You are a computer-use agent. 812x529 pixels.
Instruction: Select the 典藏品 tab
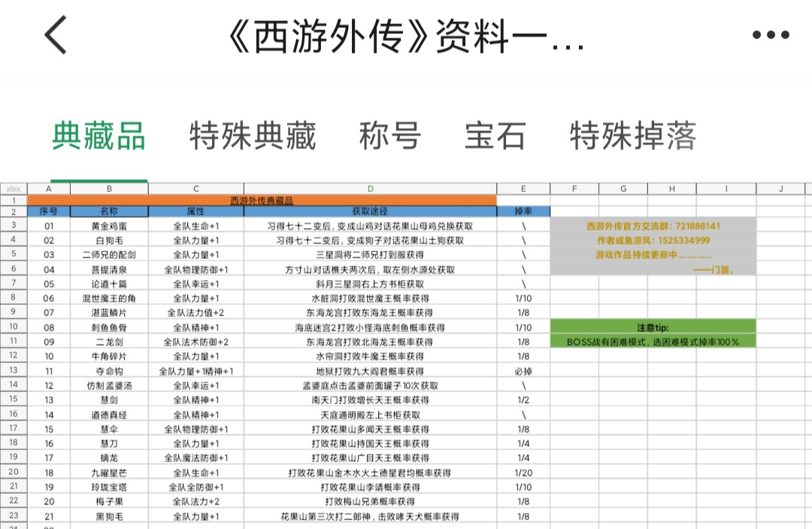click(x=99, y=135)
